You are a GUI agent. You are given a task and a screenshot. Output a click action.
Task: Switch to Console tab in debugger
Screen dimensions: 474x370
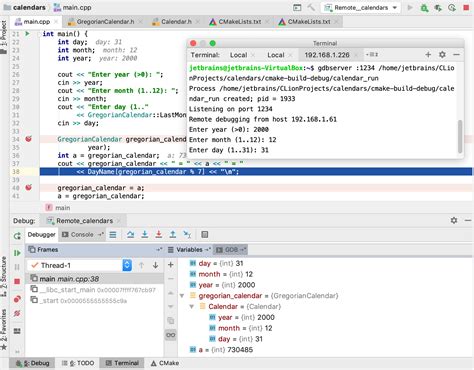point(82,235)
